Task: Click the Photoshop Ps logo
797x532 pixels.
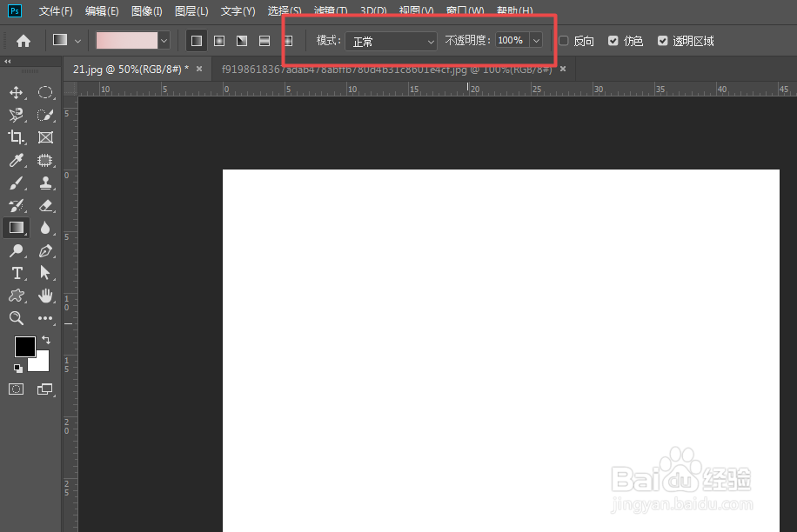Action: click(x=15, y=10)
